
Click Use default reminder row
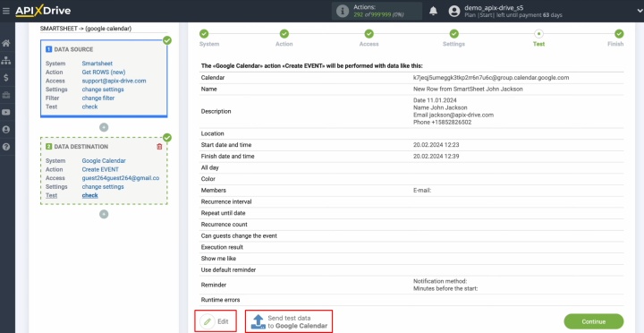[411, 270]
